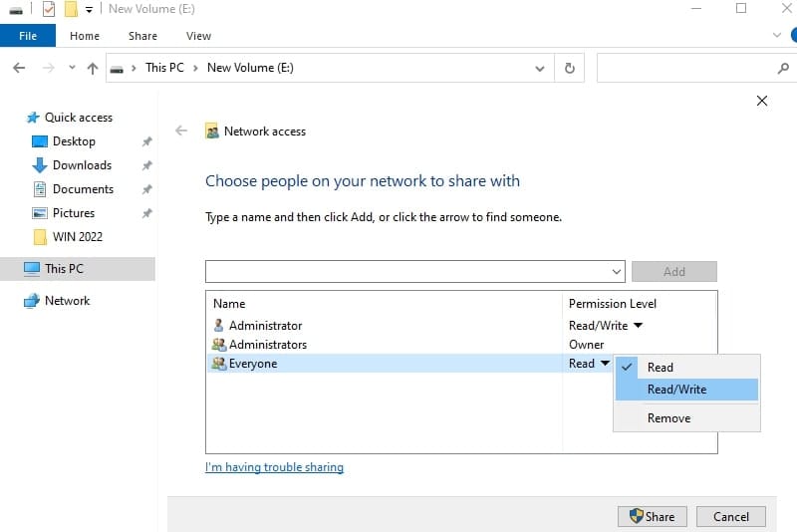The width and height of the screenshot is (797, 532).
Task: Choose Read/Write in permission menu
Action: [x=686, y=390]
